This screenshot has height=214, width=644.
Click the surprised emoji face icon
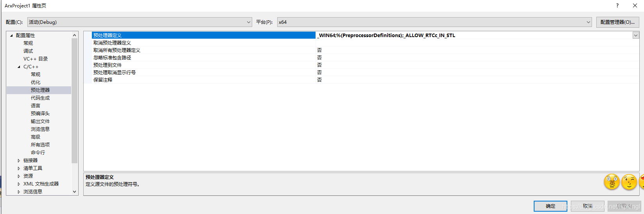pos(612,182)
